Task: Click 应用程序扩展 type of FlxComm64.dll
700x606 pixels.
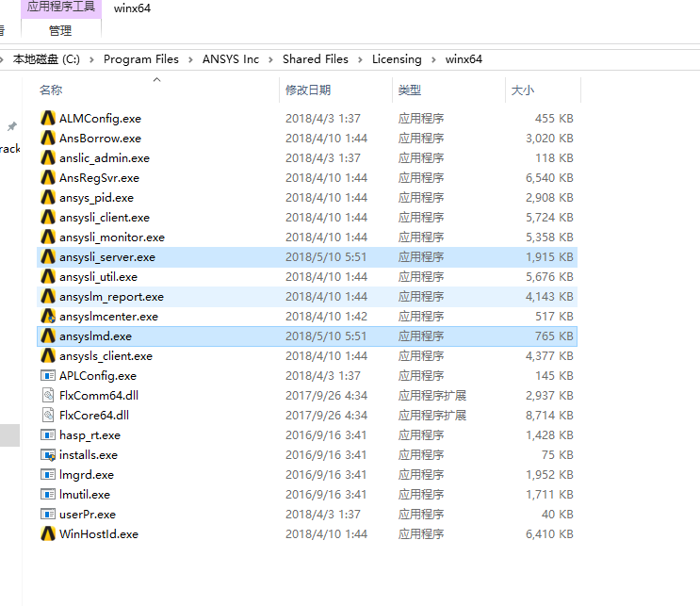Action: pos(432,396)
